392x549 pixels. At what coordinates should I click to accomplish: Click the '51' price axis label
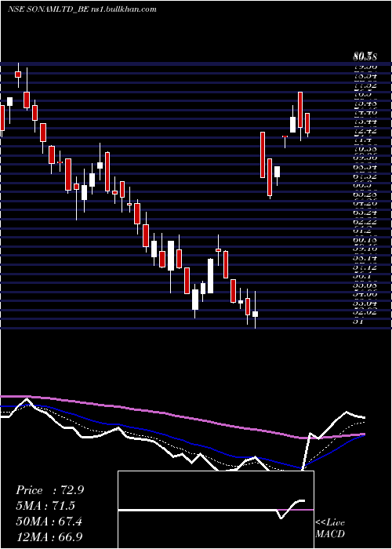(358, 321)
